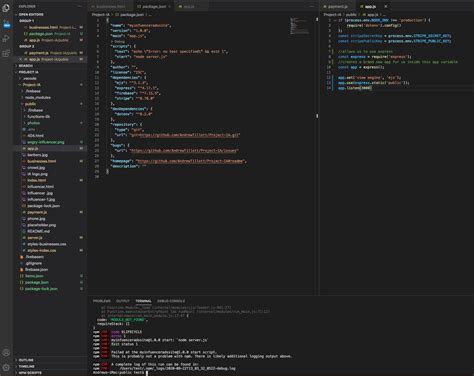Click the firebase.json file icon
This screenshot has height=376, width=474.
click(x=22, y=270)
